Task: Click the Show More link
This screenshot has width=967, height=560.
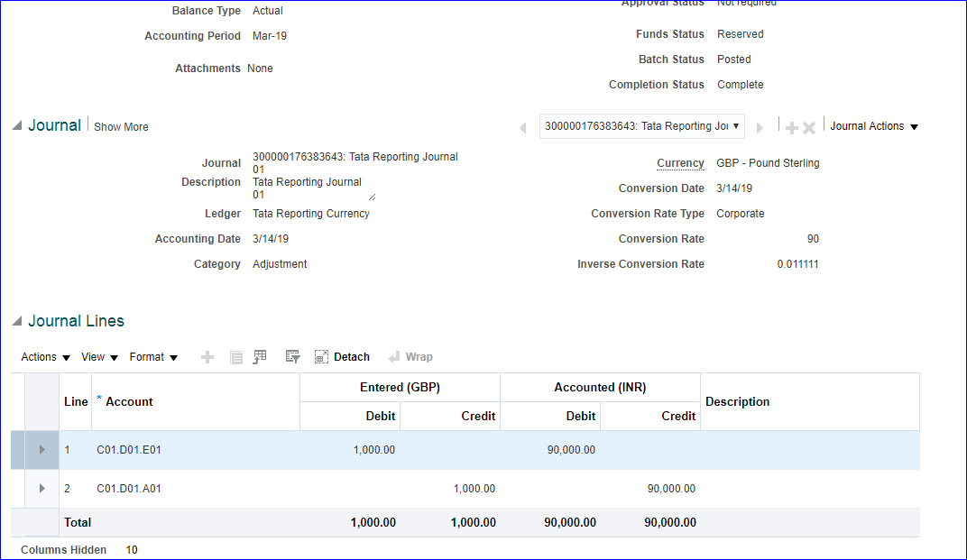Action: pyautogui.click(x=122, y=127)
